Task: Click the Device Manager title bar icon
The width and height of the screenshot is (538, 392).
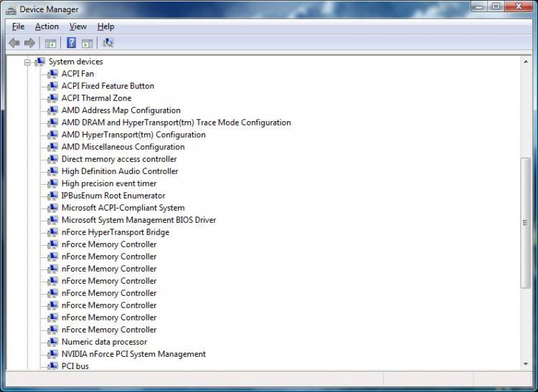Action: click(10, 9)
